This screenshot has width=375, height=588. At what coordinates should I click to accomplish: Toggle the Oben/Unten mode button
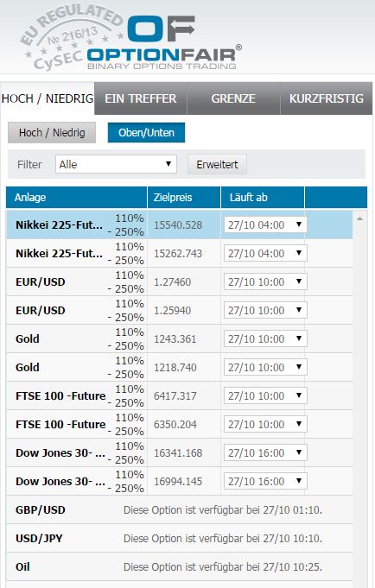pyautogui.click(x=146, y=133)
